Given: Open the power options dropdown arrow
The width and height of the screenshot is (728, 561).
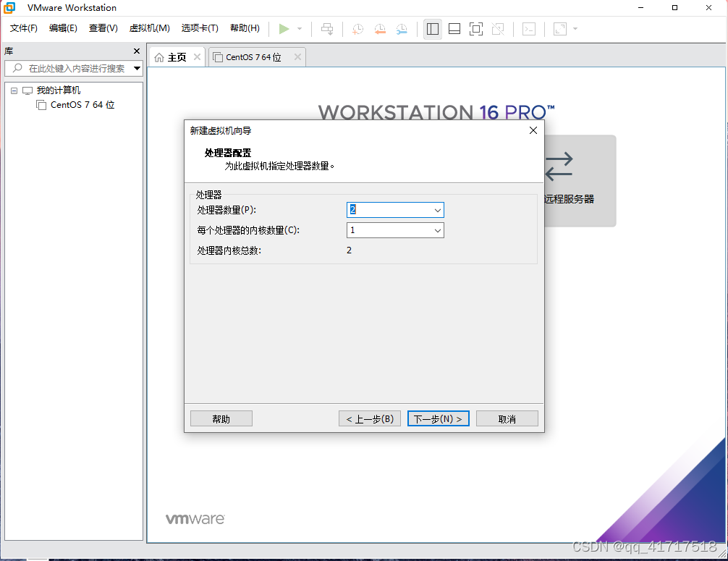Looking at the screenshot, I should (x=300, y=29).
